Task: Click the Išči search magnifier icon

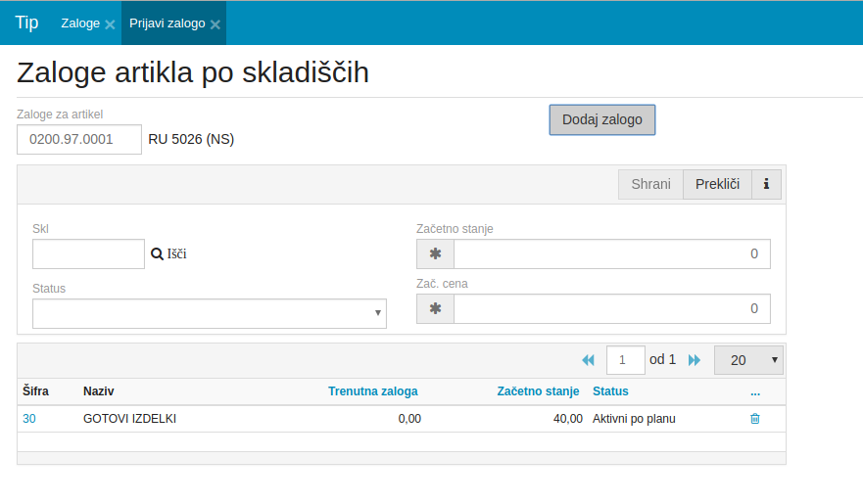Action: click(x=157, y=253)
